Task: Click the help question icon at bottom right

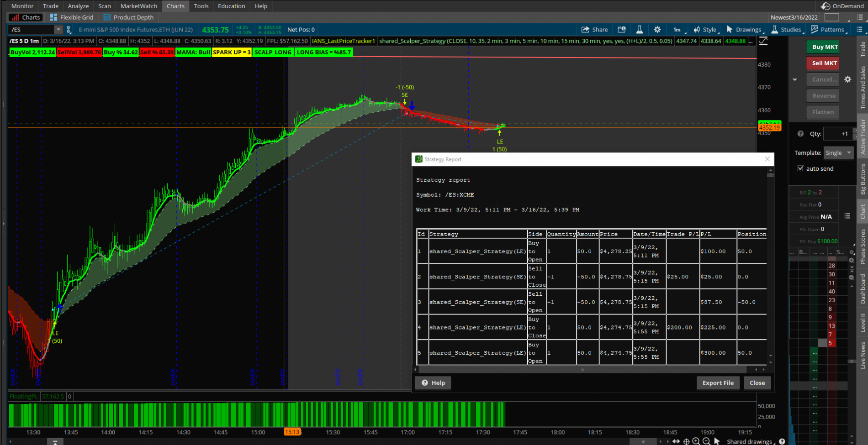Action: pyautogui.click(x=782, y=441)
